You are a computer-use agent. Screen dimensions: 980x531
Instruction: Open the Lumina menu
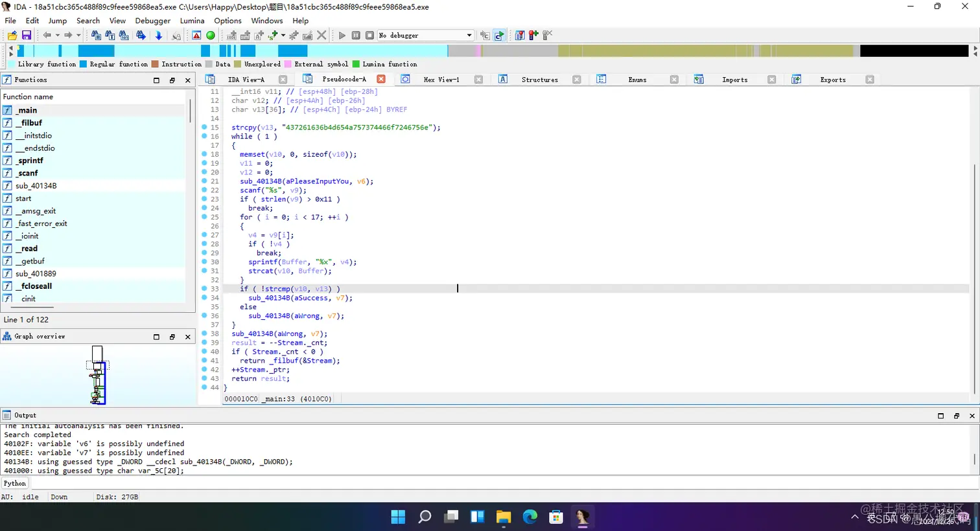(192, 21)
